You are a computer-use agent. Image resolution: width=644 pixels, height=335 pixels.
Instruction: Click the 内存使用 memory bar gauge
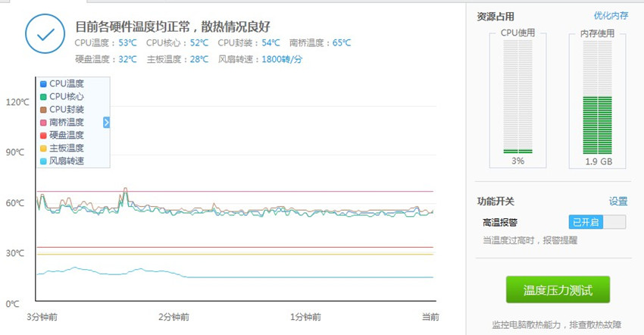(x=597, y=97)
